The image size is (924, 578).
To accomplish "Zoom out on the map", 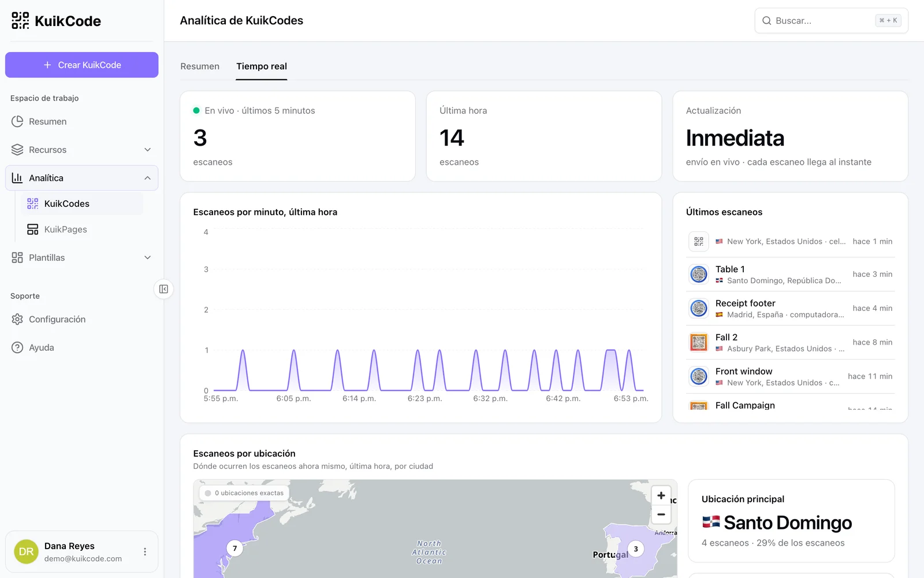I will tap(661, 514).
